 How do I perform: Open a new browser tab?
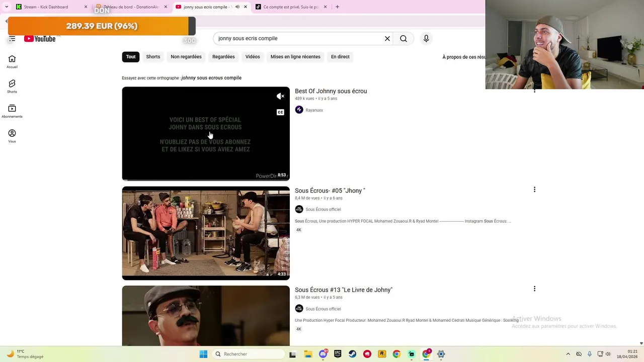[337, 7]
